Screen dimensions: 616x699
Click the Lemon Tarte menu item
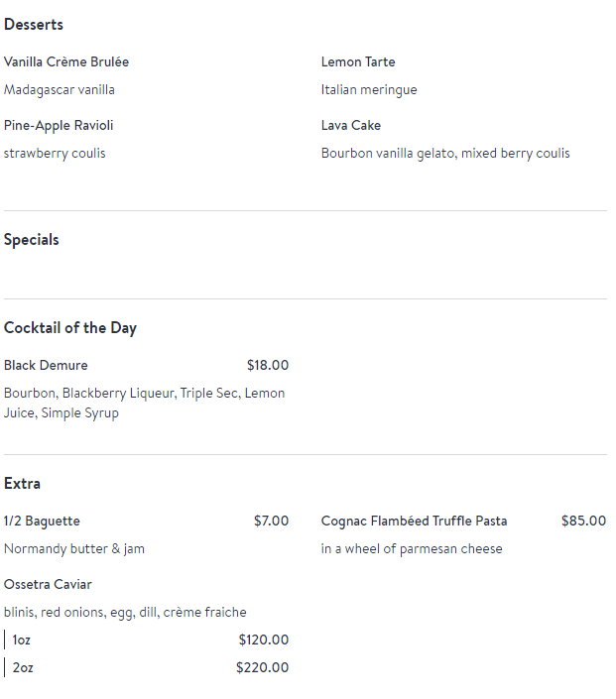click(358, 61)
